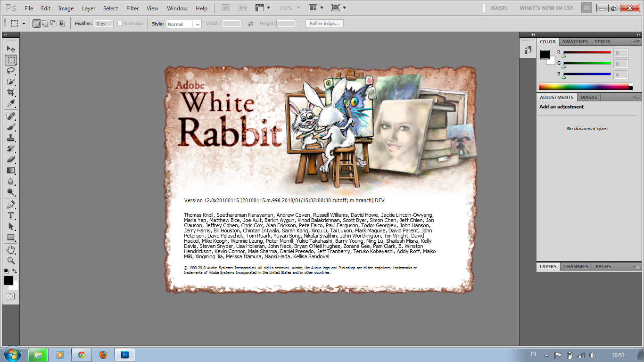Viewport: 644px width, 362px height.
Task: Select the Brush tool
Action: 11,127
